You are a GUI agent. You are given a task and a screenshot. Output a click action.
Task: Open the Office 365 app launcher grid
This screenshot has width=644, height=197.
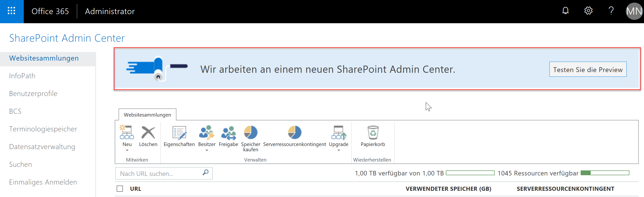click(x=11, y=11)
